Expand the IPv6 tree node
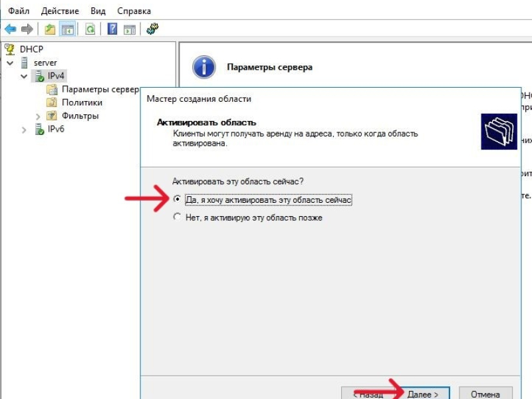Viewport: 532px width, 399px height. (x=24, y=130)
